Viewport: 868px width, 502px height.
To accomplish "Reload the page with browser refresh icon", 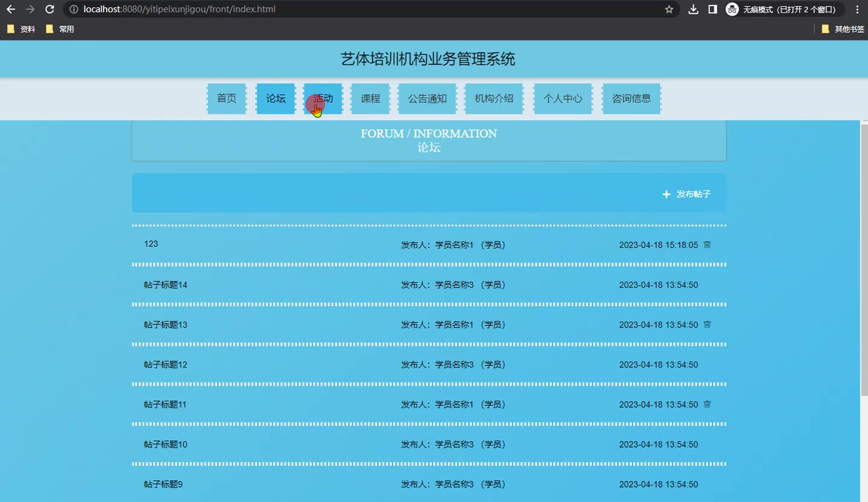I will [50, 10].
